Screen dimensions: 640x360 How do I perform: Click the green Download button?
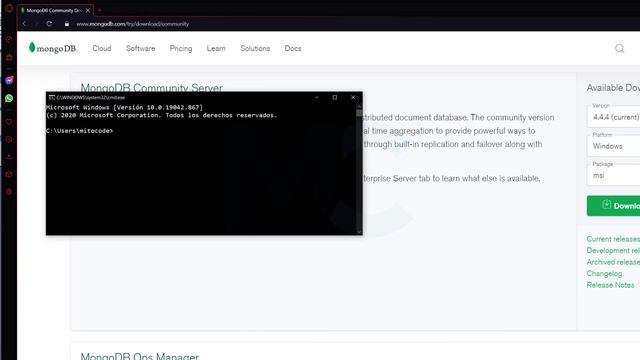coord(613,206)
